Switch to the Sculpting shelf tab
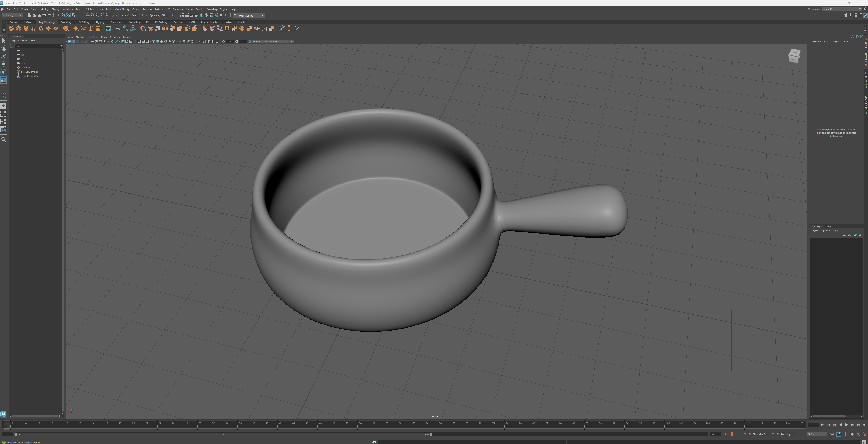 tap(66, 22)
